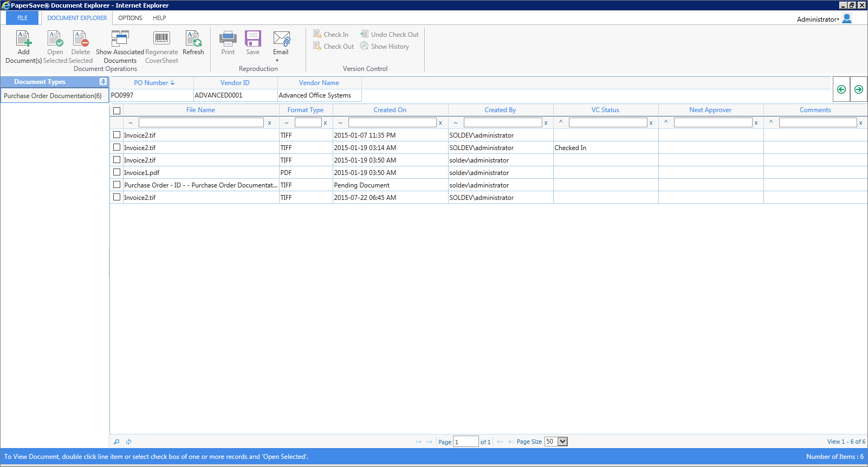
Task: Click the Invoice1.pdf file name
Action: [x=142, y=173]
